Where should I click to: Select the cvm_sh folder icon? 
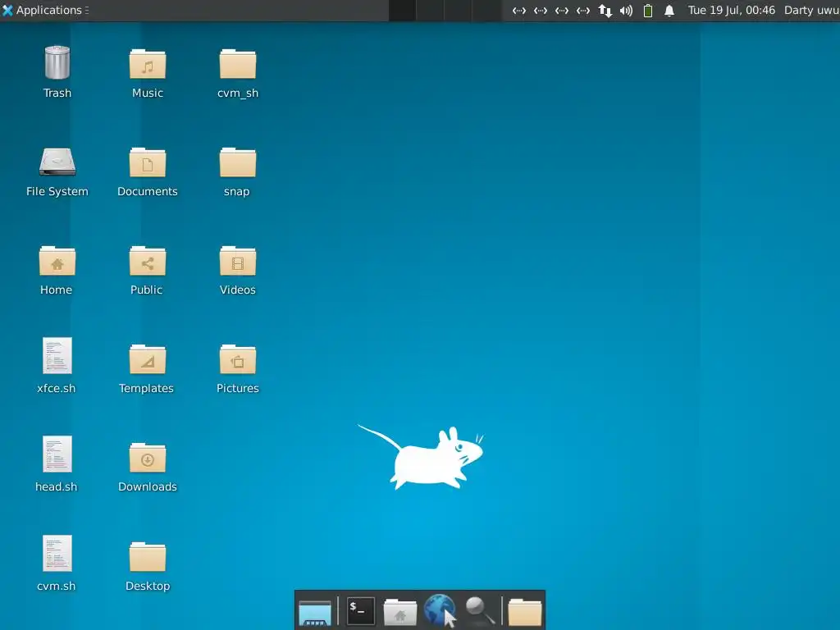(x=238, y=64)
